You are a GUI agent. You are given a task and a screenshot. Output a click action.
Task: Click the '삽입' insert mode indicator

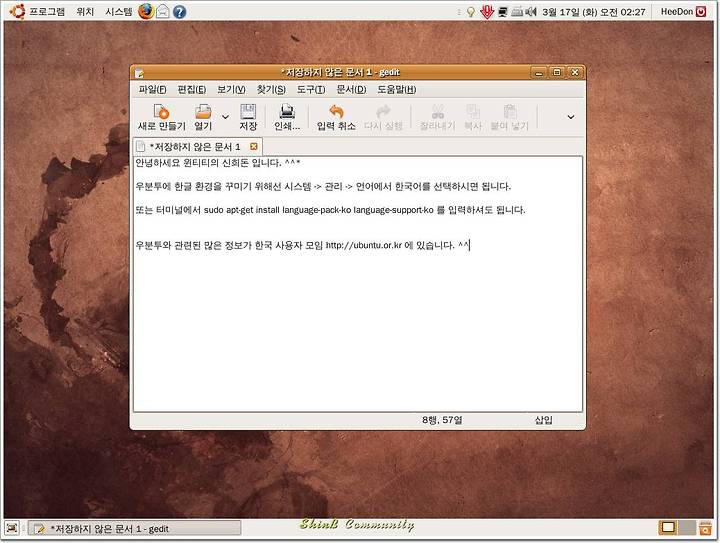(544, 420)
